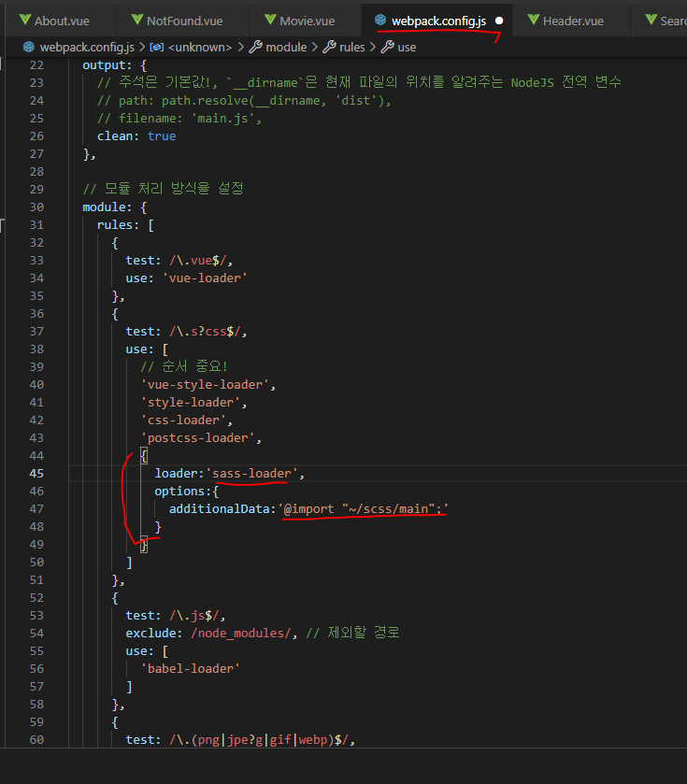Click the 'options:{' line

click(x=187, y=492)
